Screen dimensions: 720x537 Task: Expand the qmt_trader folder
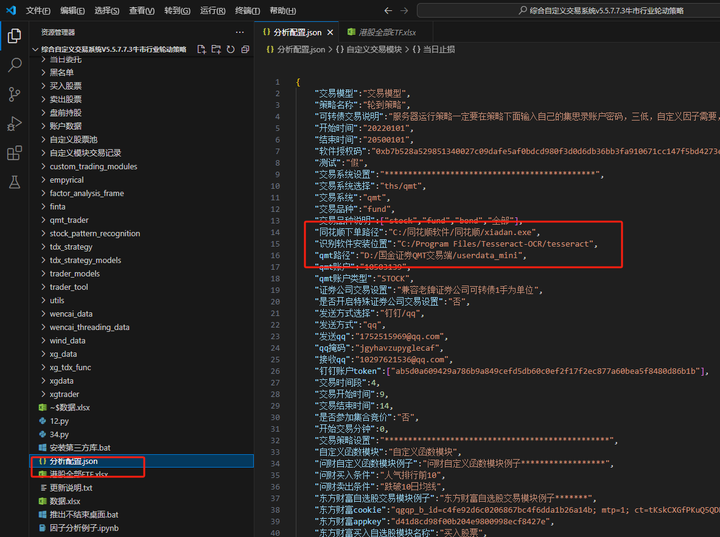click(x=69, y=220)
